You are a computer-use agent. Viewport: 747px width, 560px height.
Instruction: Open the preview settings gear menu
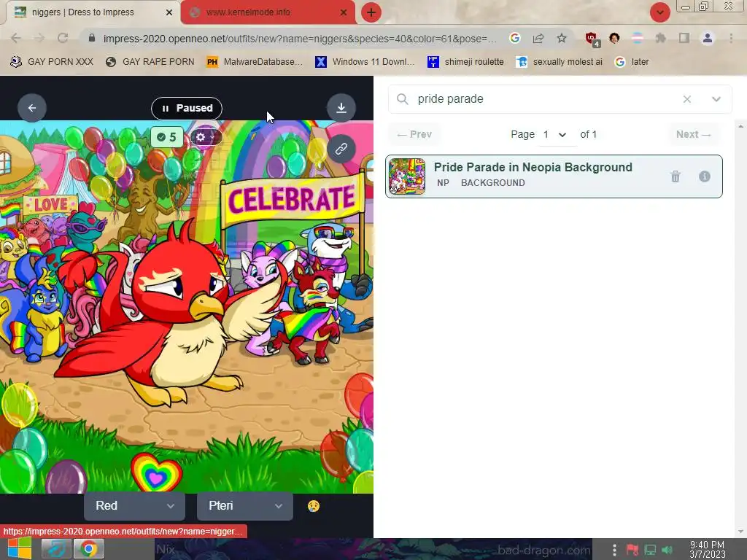[205, 137]
